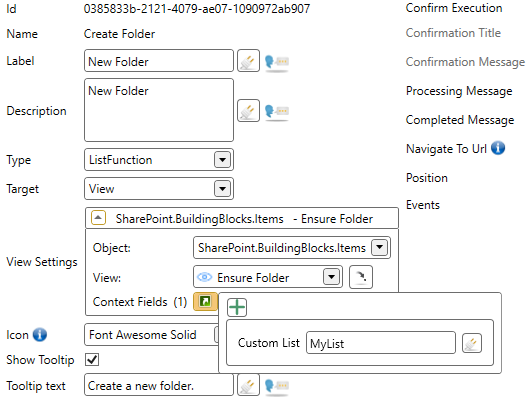Screen dimensions: 526x398
Task: Open translation icon beside Description box
Action: coord(277,112)
